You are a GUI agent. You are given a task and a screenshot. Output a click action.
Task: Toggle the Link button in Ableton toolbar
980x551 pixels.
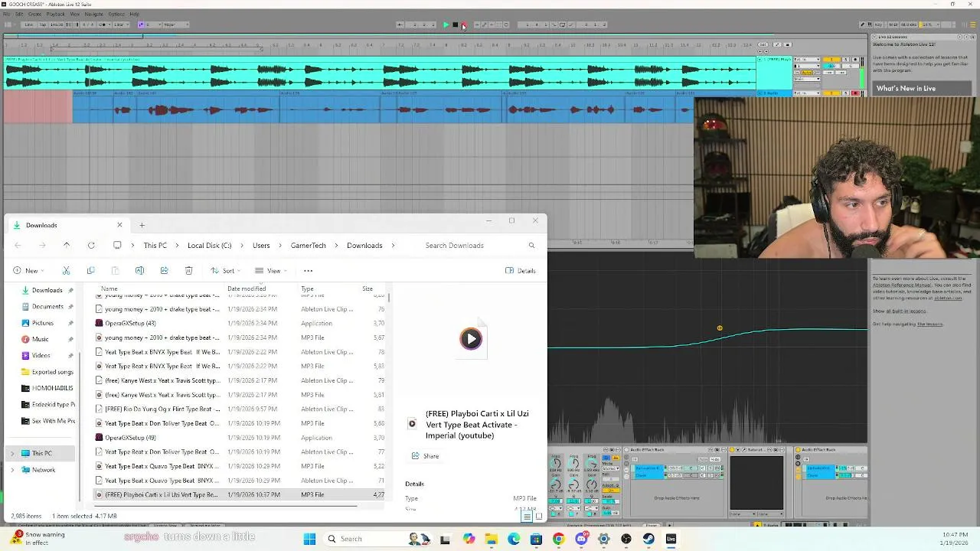point(29,24)
